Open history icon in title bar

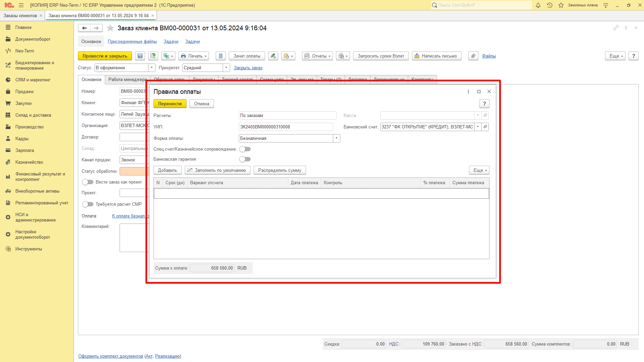[550, 5]
